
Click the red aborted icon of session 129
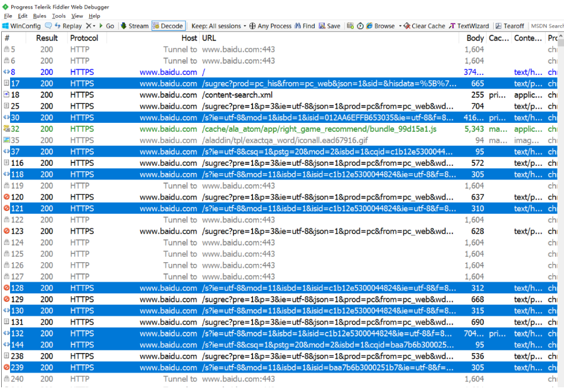point(6,299)
